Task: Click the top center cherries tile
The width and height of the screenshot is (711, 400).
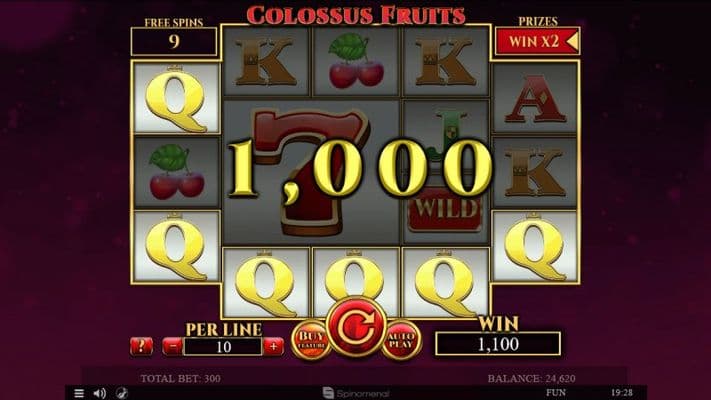Action: click(x=356, y=61)
